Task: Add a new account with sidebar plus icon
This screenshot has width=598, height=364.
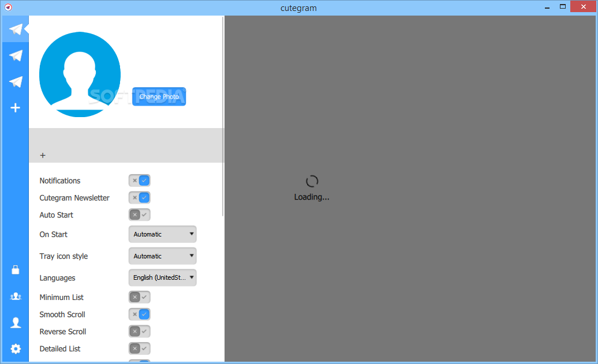Action: click(x=15, y=108)
